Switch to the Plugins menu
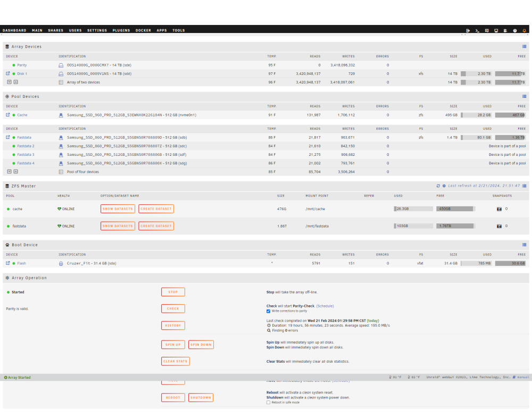This screenshot has width=532, height=417. [121, 30]
